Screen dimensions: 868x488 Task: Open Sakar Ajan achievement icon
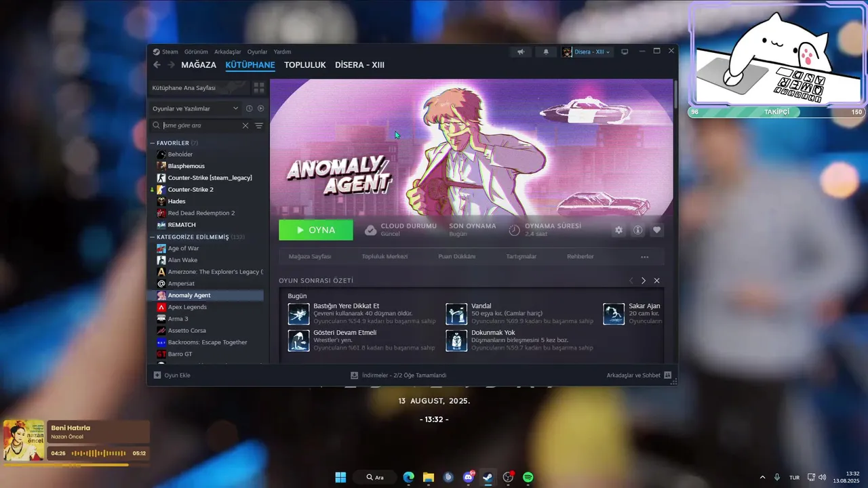click(614, 314)
